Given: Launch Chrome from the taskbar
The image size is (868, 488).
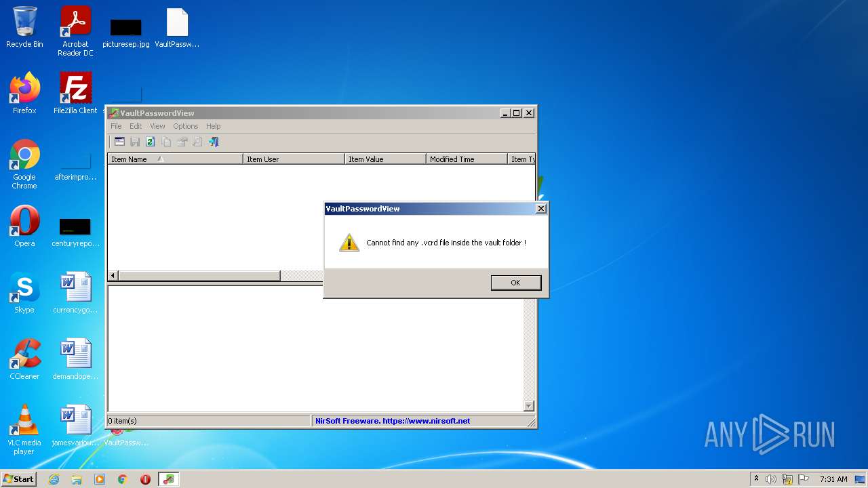Looking at the screenshot, I should pyautogui.click(x=123, y=479).
